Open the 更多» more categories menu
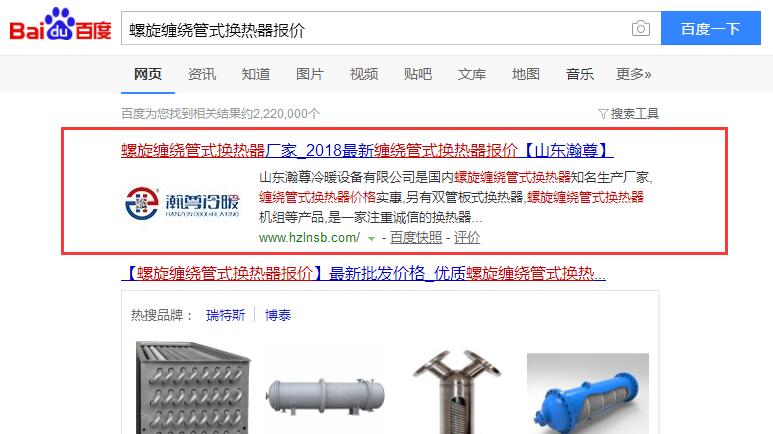Image resolution: width=773 pixels, height=434 pixels. coord(633,74)
